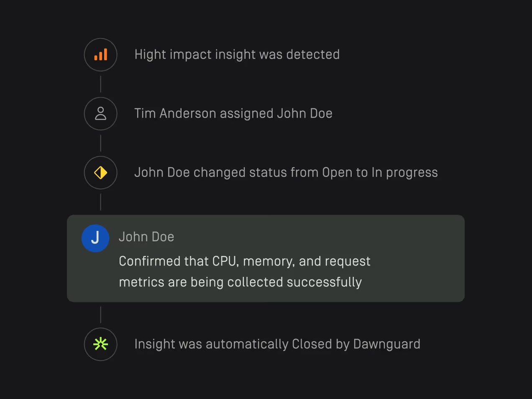
Task: Open John Doe's avatar with the J initial
Action: 95,238
